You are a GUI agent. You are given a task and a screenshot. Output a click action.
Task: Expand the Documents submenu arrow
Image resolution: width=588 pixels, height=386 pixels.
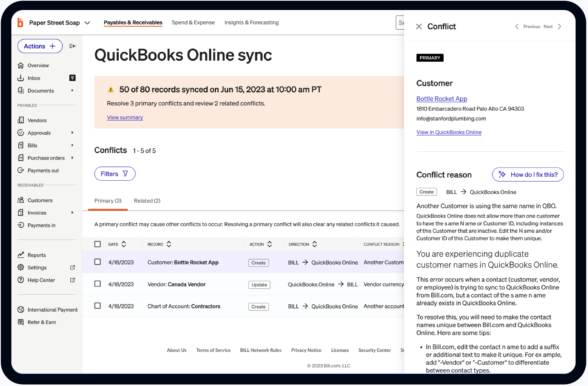pyautogui.click(x=72, y=90)
